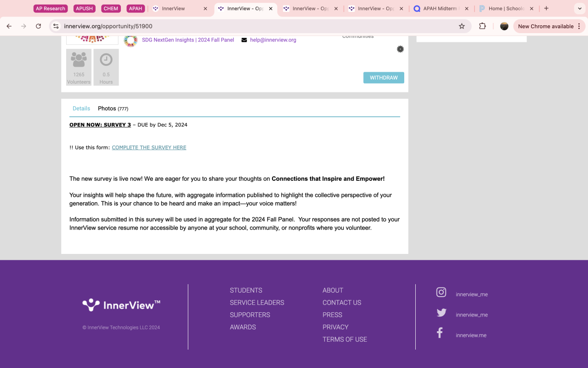Click the InnerView footer logo
Viewport: 588px width, 368px height.
121,305
